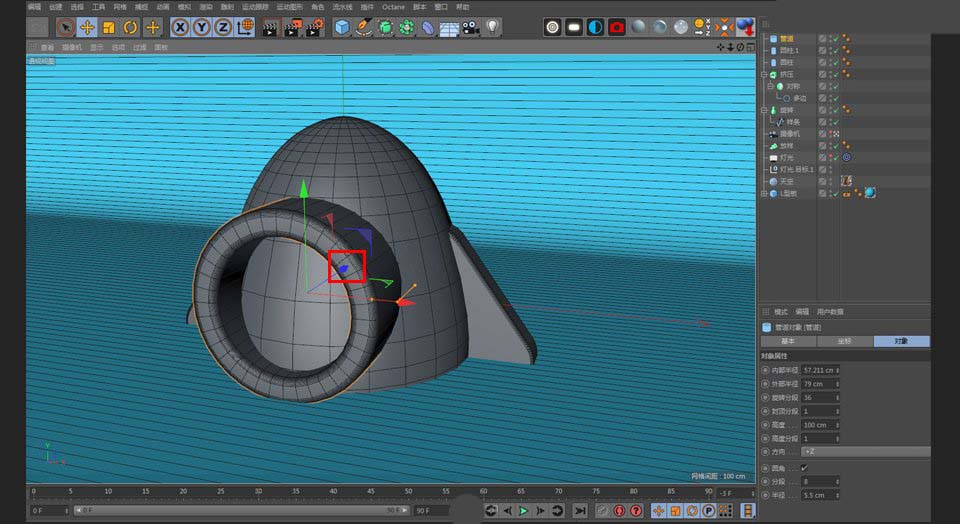Click the 高度 100 cm field

819,425
